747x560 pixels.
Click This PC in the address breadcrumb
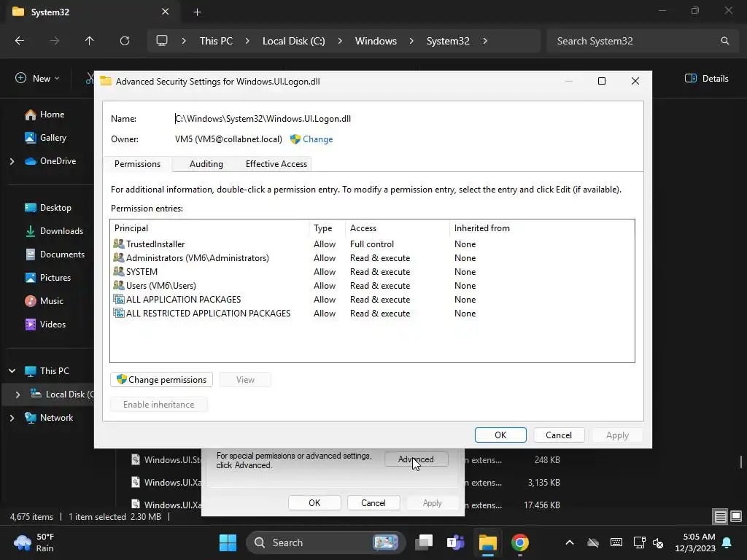point(216,41)
